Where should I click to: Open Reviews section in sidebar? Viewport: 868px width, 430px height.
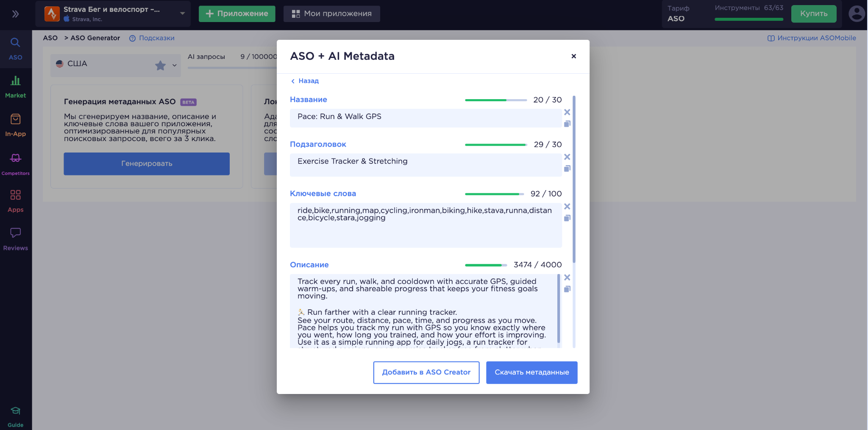coord(15,239)
